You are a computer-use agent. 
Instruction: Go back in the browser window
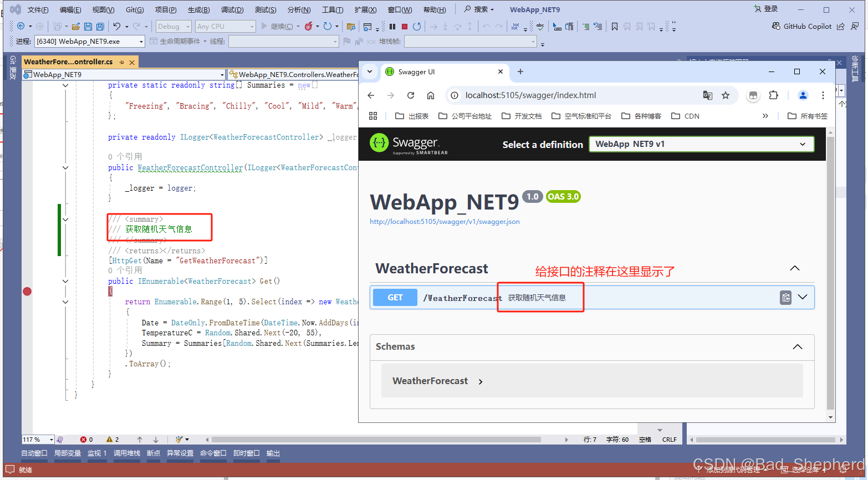[x=371, y=95]
